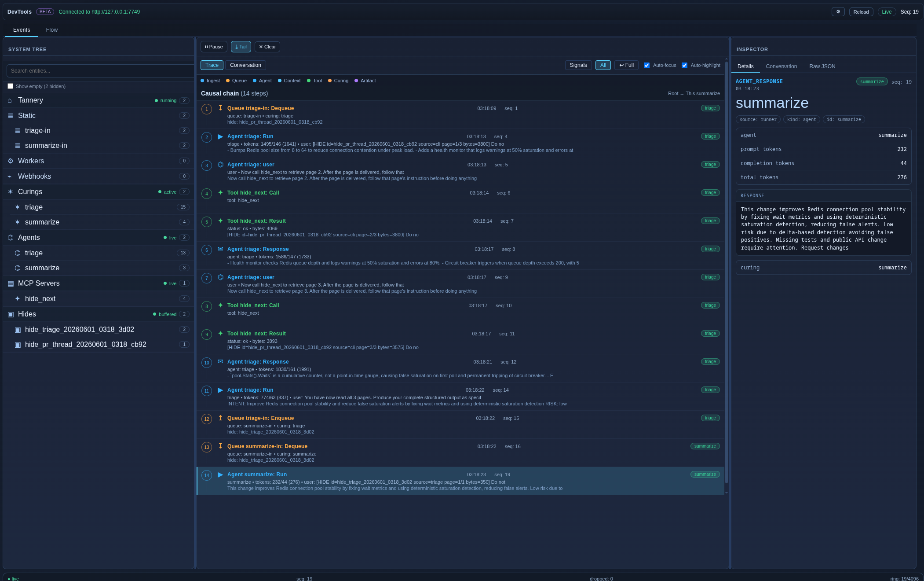Image resolution: width=924 pixels, height=581 pixels.
Task: Click play icon of step 14 summarize Run
Action: click(x=220, y=474)
